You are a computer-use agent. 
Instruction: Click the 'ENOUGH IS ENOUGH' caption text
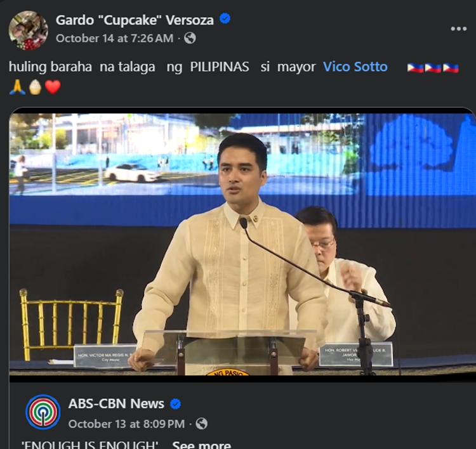click(x=90, y=445)
